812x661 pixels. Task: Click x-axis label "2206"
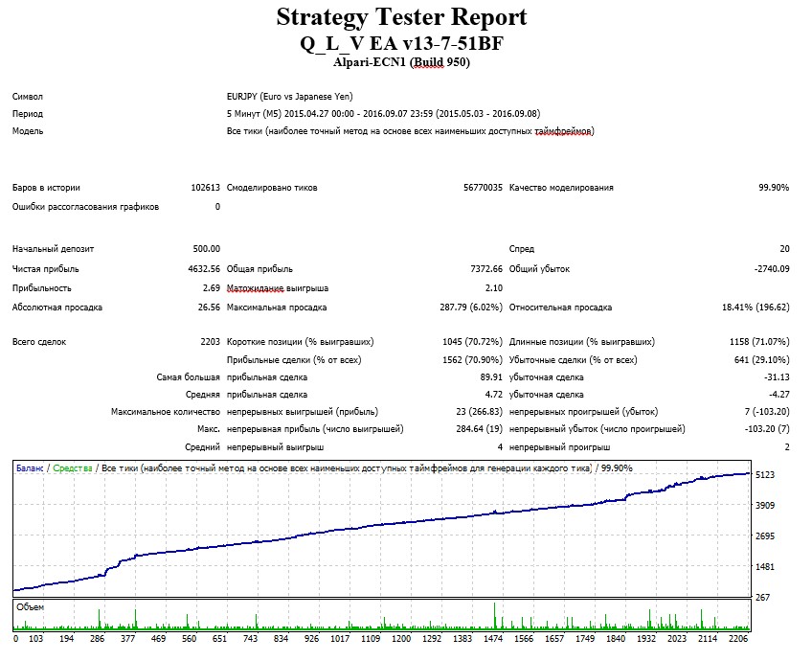click(738, 639)
